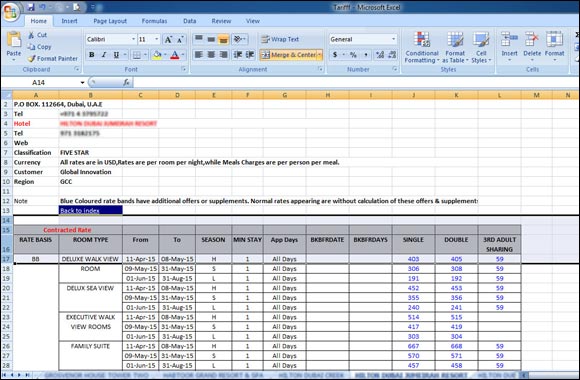
Task: Open the Alignment dialog launcher
Action: tap(320, 69)
